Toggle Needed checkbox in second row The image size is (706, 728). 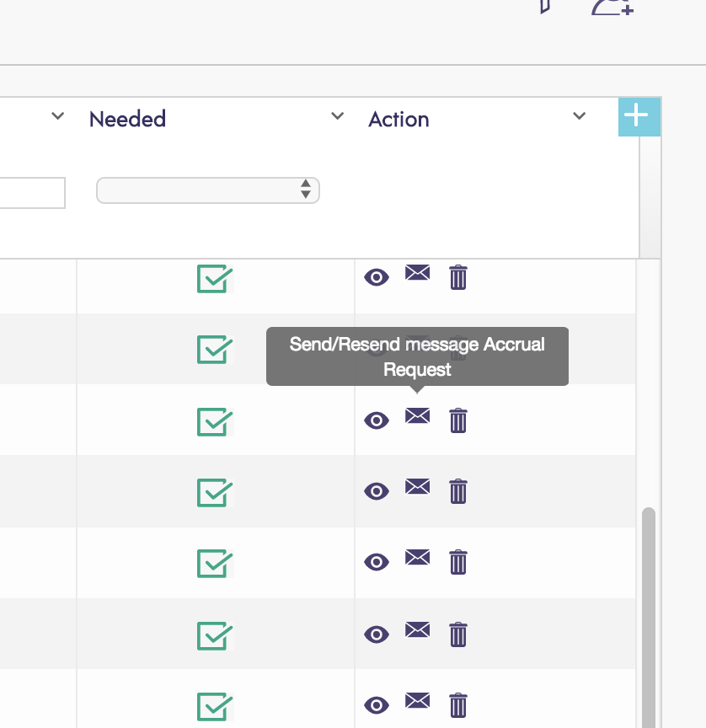[x=214, y=349]
